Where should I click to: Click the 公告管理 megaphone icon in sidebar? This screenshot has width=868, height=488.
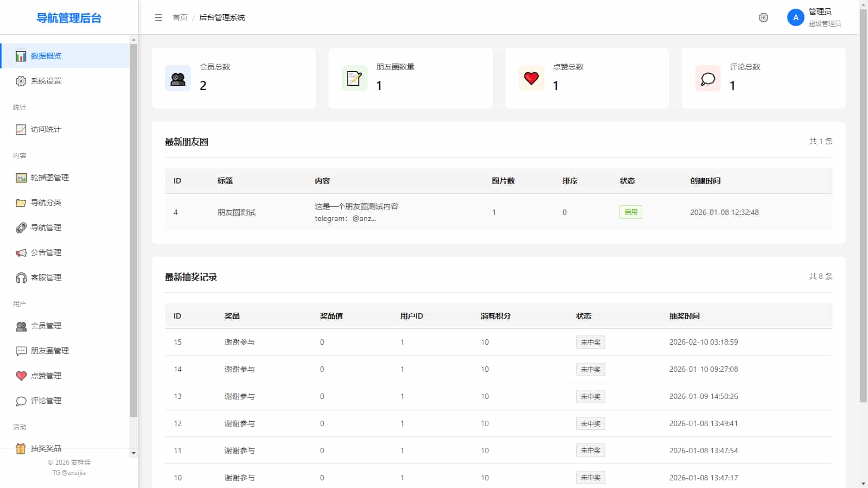21,253
